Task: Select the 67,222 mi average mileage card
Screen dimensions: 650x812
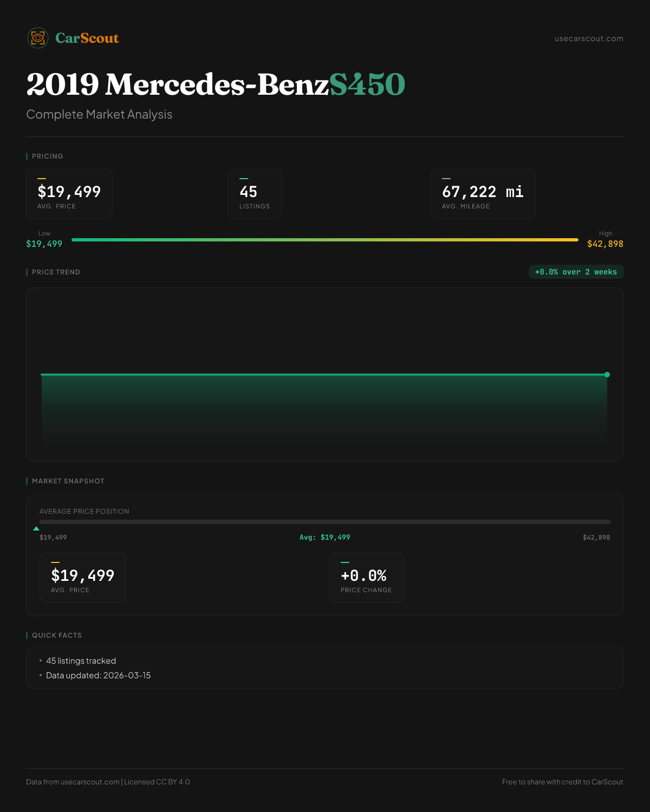Action: (483, 194)
